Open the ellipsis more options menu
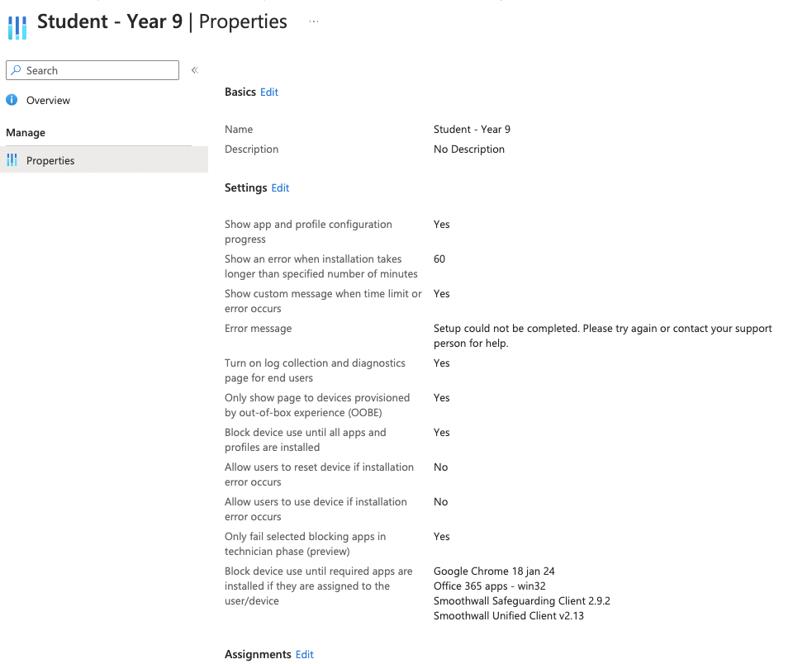The width and height of the screenshot is (812, 664). 314,22
